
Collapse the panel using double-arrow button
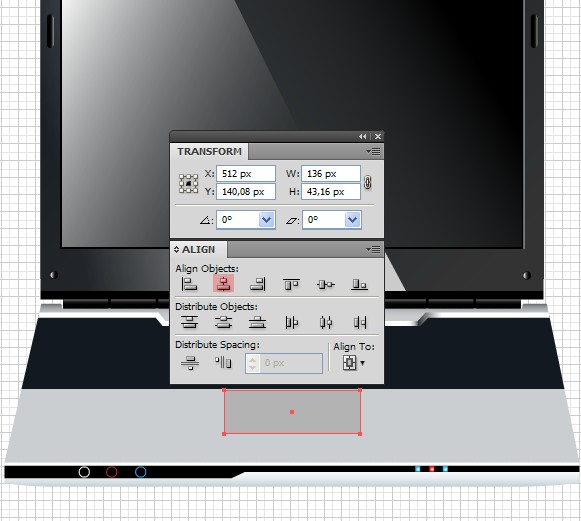click(362, 136)
